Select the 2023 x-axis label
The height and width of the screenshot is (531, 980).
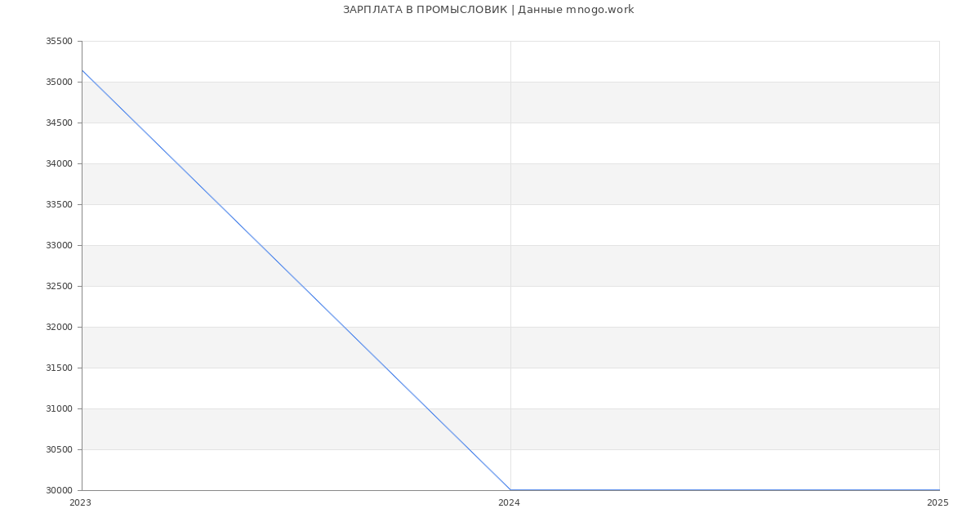pyautogui.click(x=80, y=503)
